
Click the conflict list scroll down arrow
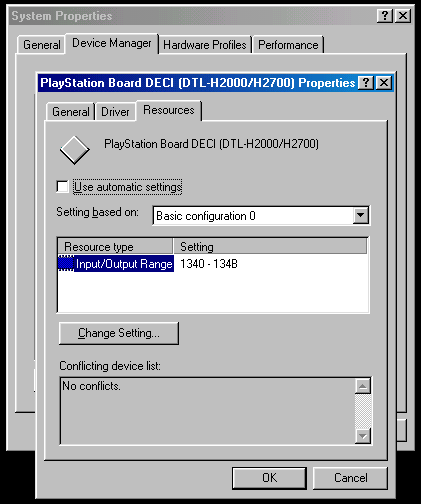[363, 436]
